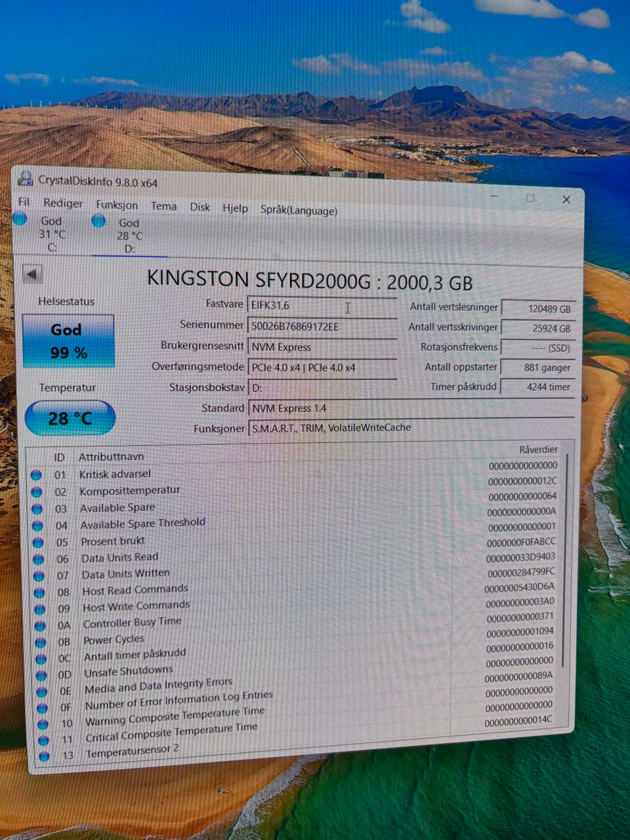Screen dimensions: 630x840
Task: Open the Tema menu
Action: point(164,206)
